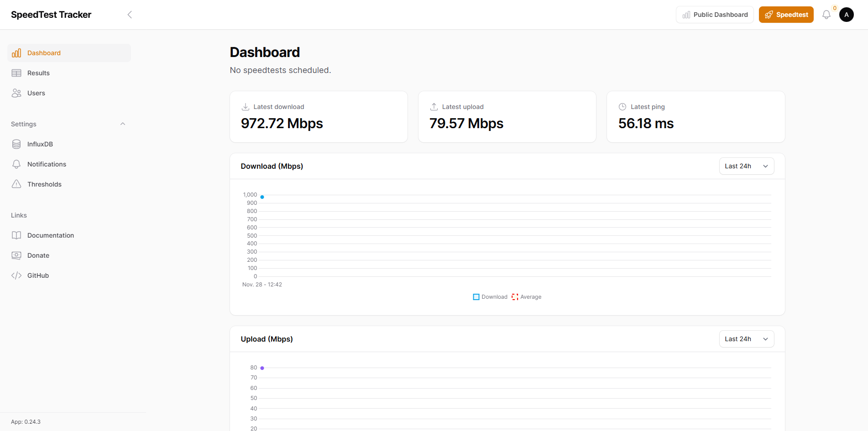This screenshot has height=431, width=868.
Task: Toggle the Download series in chart legend
Action: (490, 296)
